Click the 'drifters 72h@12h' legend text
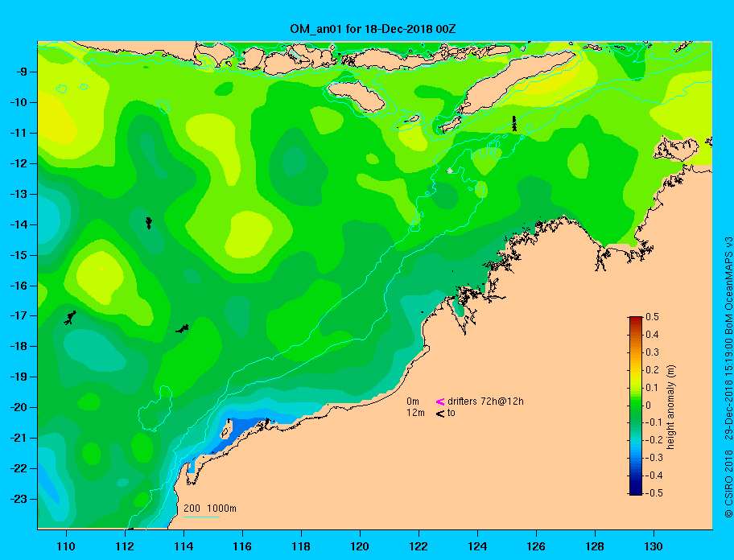This screenshot has width=734, height=560. [485, 401]
